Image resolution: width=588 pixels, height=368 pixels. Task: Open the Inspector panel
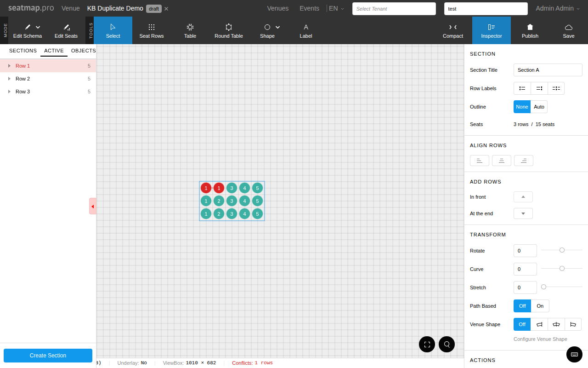tap(491, 30)
